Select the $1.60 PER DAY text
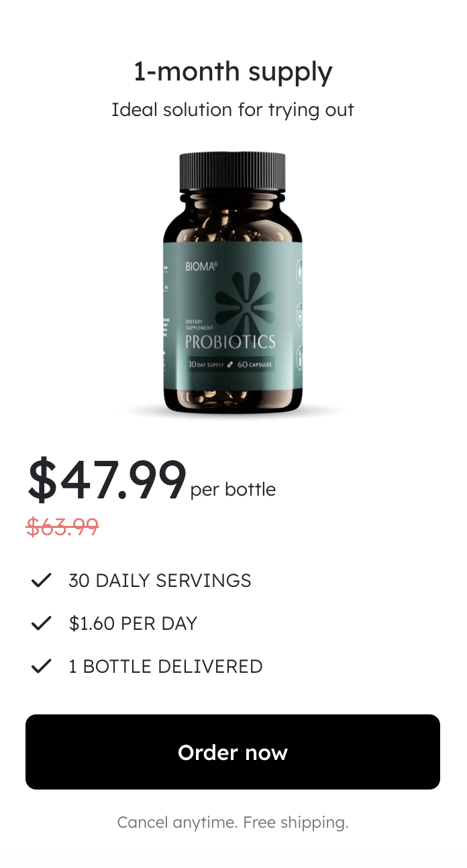This screenshot has width=467, height=868. click(x=133, y=624)
